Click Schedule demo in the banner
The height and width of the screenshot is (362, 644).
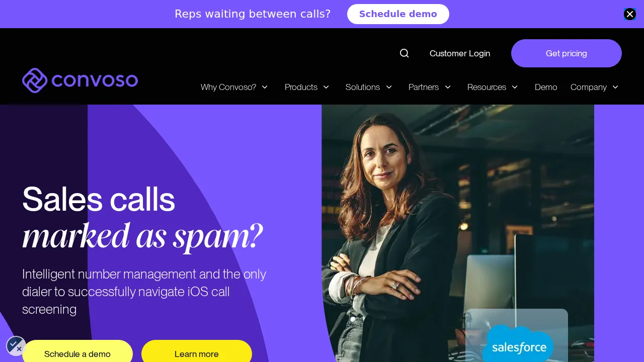(398, 14)
